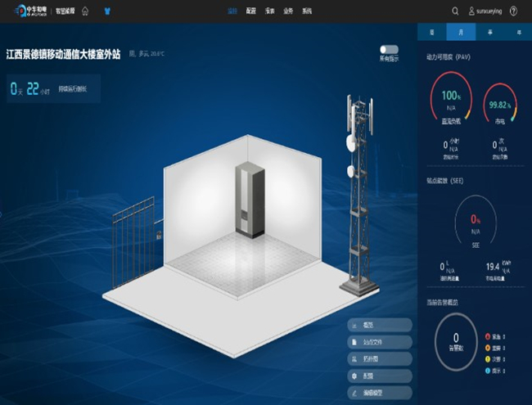The height and width of the screenshot is (405, 532).
Task: Click the alarm count ring showing 0
Action: [456, 341]
